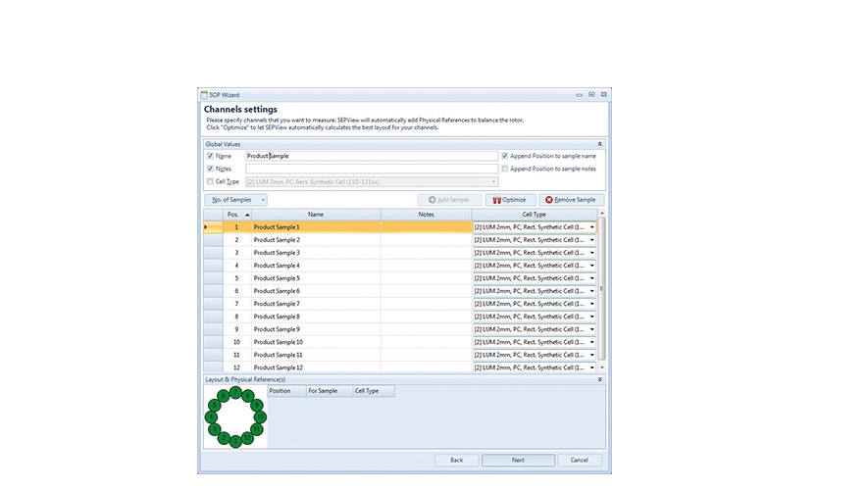Click the Optimize button with vial icon
The width and height of the screenshot is (868, 490).
tap(510, 200)
